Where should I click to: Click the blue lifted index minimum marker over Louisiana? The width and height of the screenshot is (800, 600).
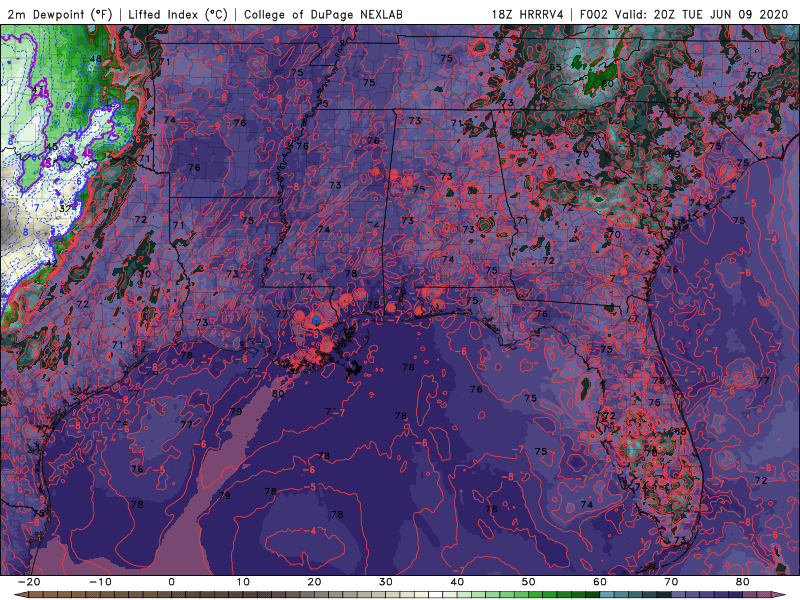[x=316, y=320]
